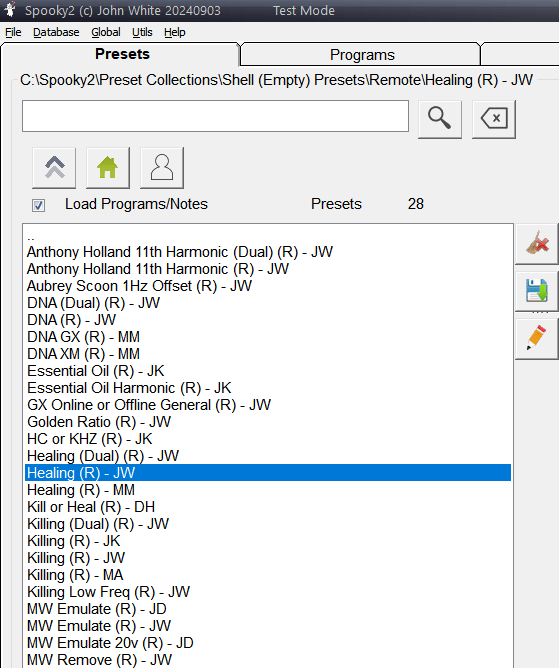Open the Utils menu
Viewport: 559px width, 668px height.
click(142, 32)
